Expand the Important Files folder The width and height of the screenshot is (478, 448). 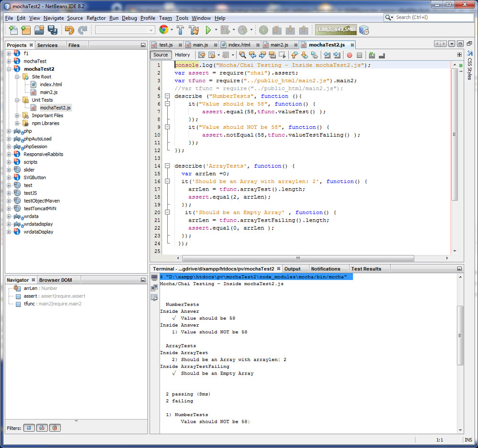(17, 116)
